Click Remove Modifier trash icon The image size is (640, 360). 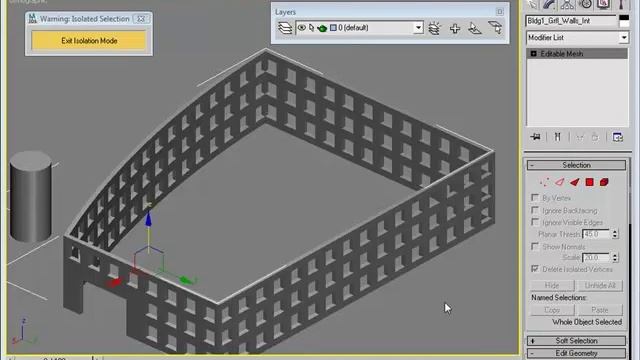coord(595,138)
